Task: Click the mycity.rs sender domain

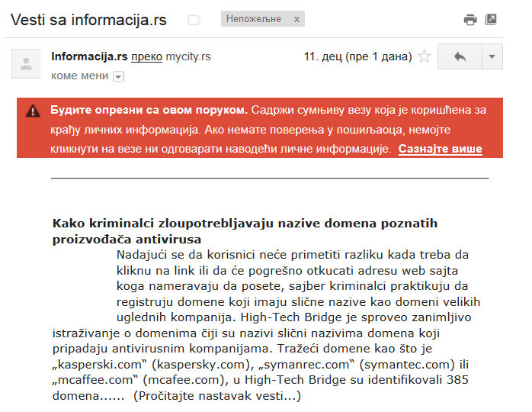Action: [188, 56]
